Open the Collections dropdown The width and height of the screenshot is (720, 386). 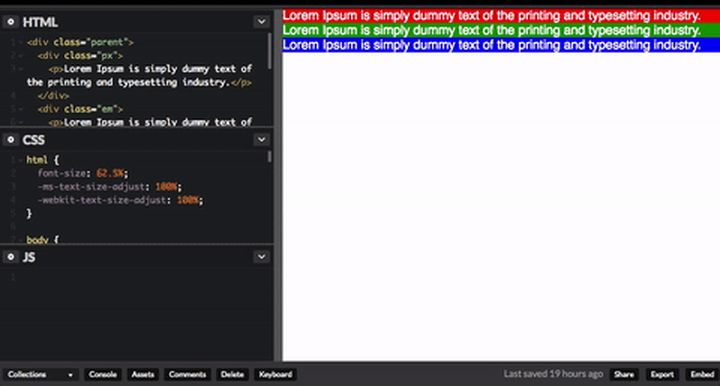[40, 375]
